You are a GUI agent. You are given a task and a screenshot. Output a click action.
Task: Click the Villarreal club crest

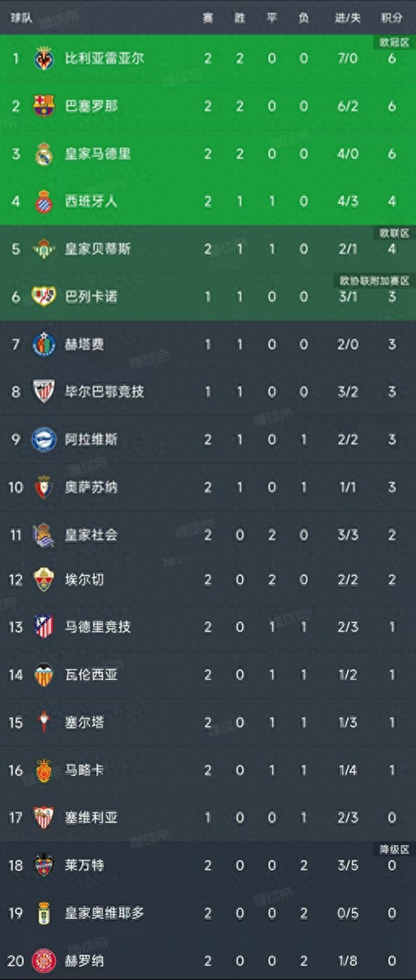pos(44,59)
